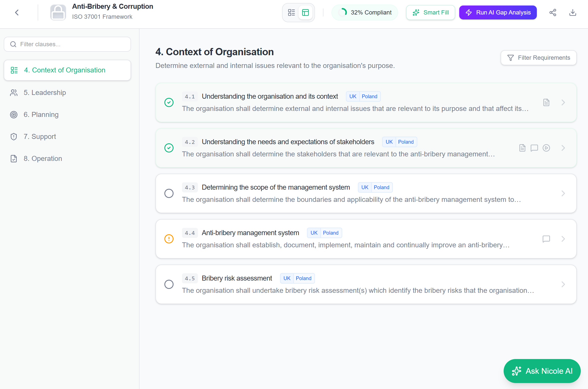Click the Smart Fill button

(431, 12)
